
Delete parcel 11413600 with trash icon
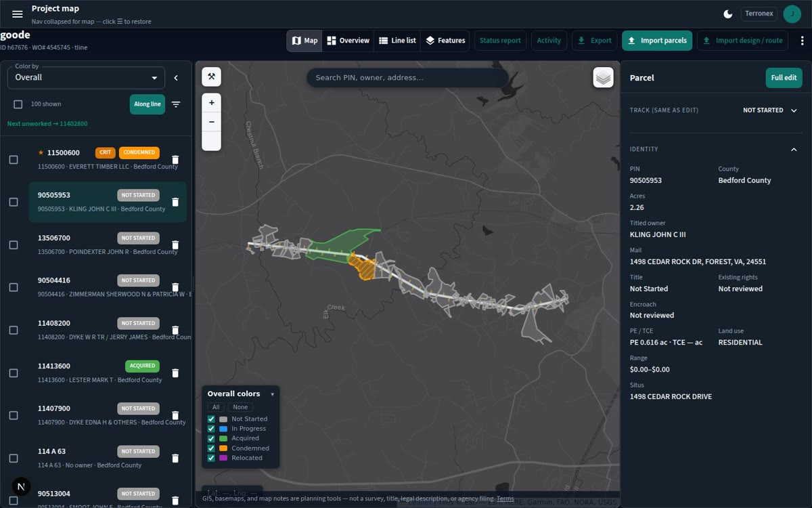coord(175,373)
